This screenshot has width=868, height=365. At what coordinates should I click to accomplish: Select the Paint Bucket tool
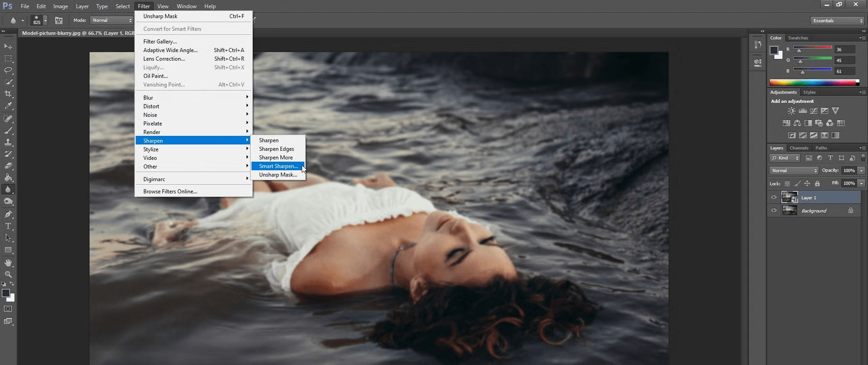point(8,178)
